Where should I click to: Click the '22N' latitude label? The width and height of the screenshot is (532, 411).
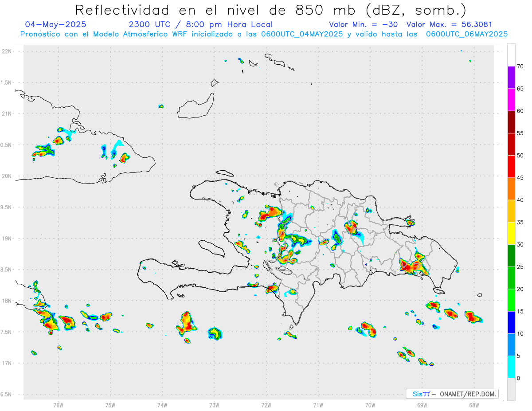tap(7, 51)
